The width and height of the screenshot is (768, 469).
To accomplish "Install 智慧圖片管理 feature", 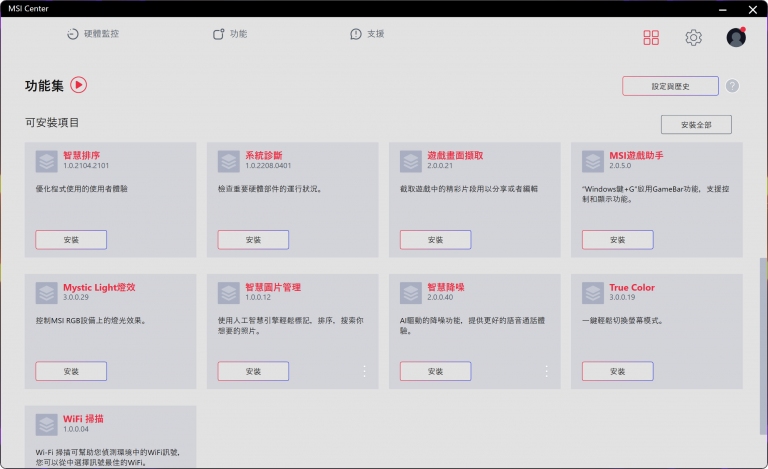I will coord(253,371).
